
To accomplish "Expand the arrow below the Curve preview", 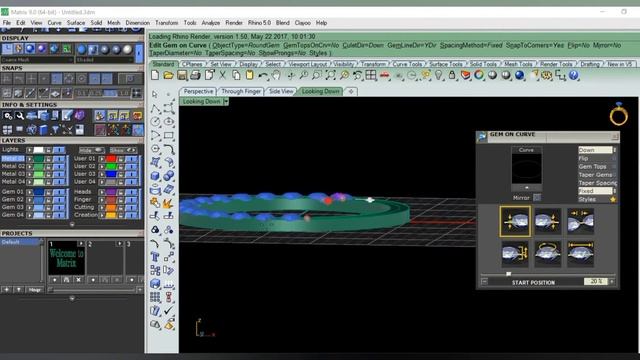I will pyautogui.click(x=527, y=188).
